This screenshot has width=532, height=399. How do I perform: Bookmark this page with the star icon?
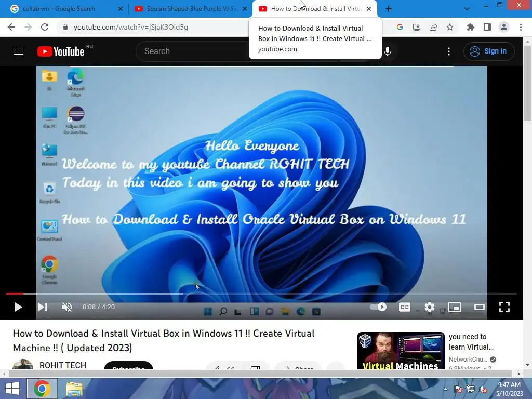point(450,27)
